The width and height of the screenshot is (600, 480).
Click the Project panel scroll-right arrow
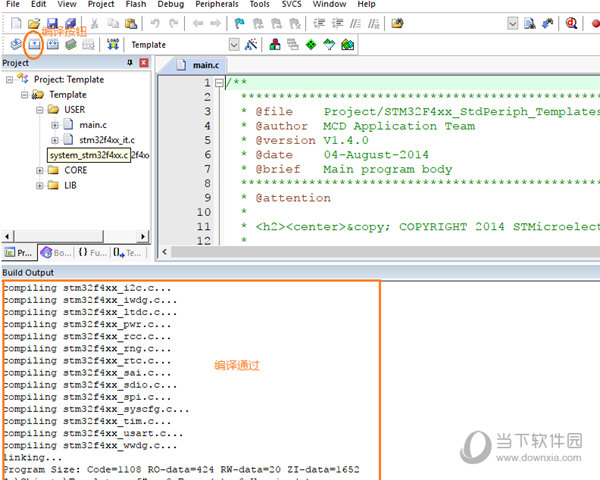(143, 237)
